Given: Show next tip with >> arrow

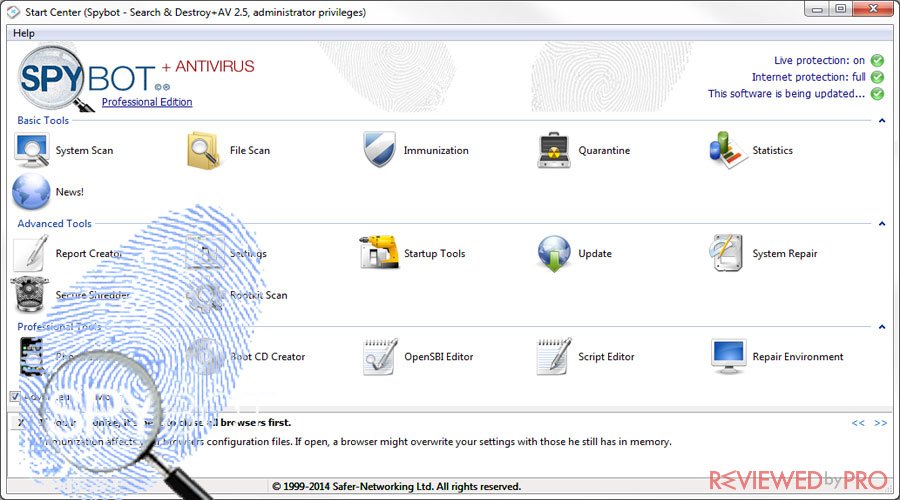Looking at the screenshot, I should 880,423.
